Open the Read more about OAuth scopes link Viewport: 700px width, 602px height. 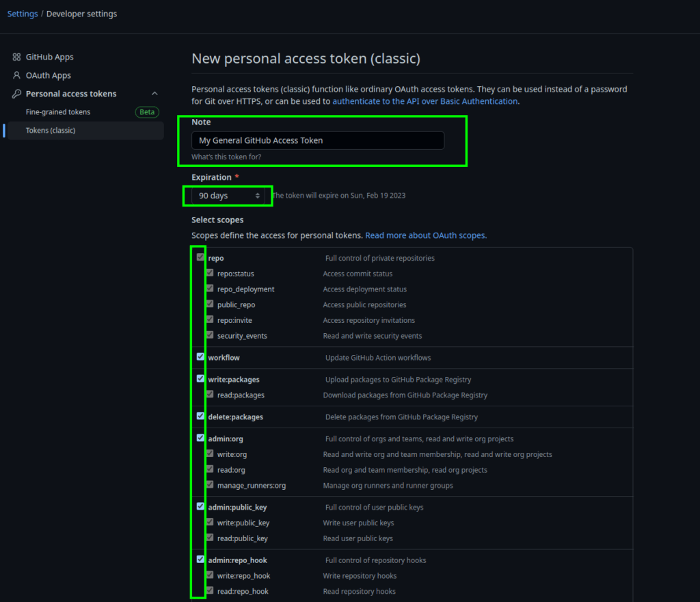pos(426,235)
